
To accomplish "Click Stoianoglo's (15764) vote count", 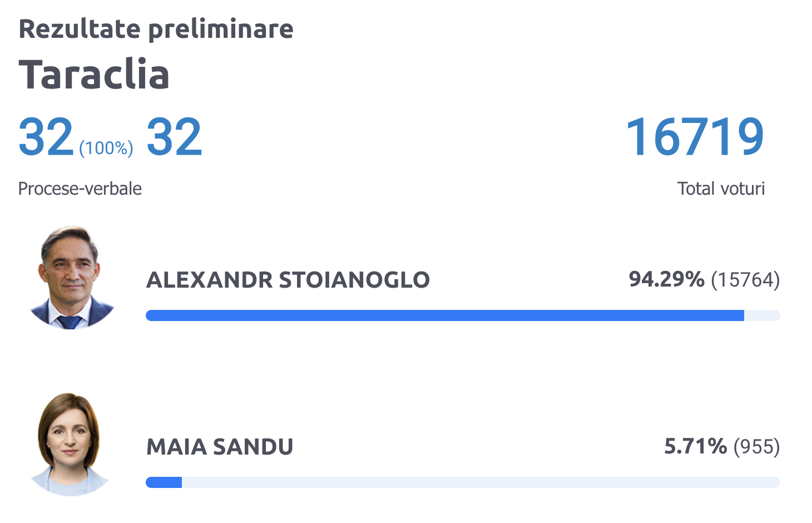I will tap(746, 280).
